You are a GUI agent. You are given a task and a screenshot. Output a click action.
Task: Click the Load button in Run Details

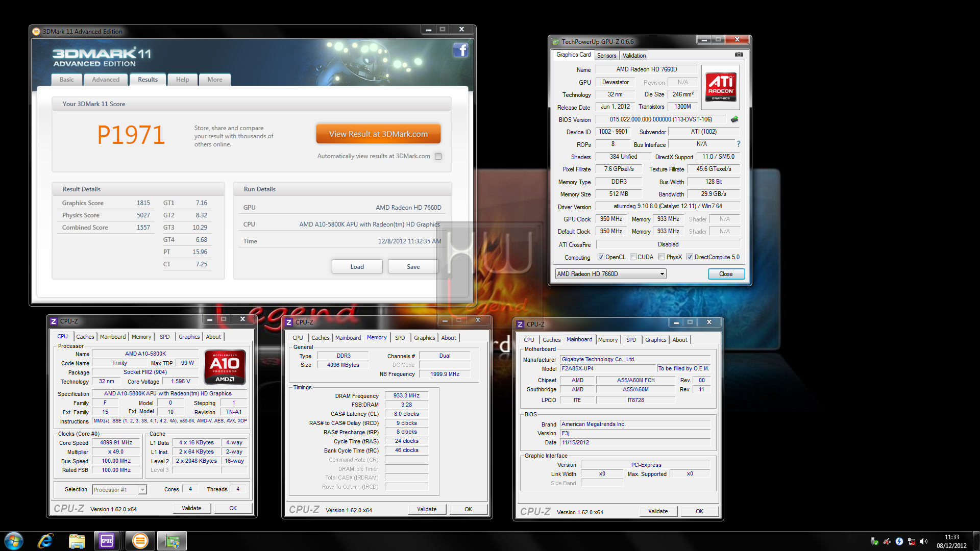[357, 266]
